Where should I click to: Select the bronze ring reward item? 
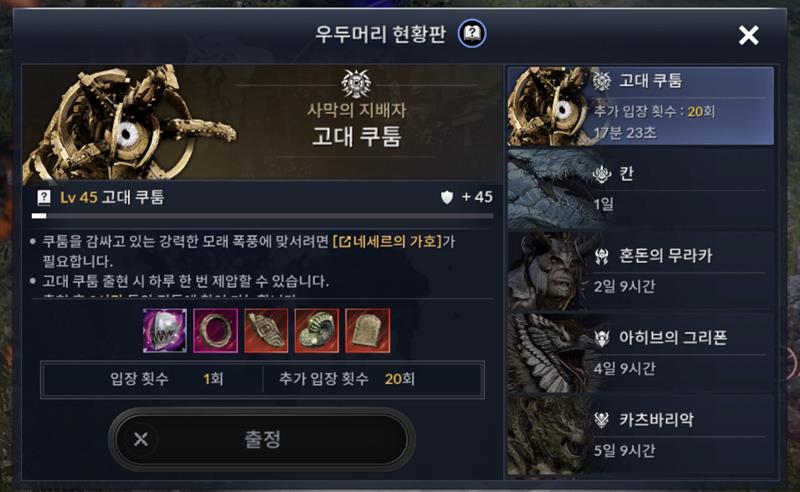point(215,330)
